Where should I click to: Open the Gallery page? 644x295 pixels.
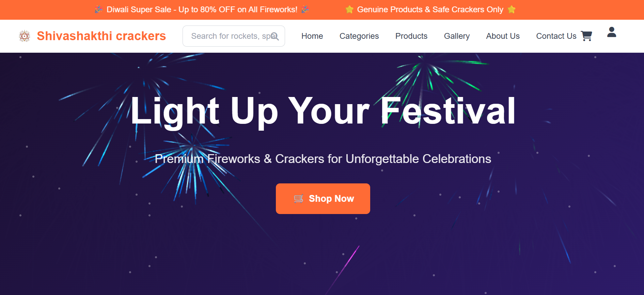point(457,36)
